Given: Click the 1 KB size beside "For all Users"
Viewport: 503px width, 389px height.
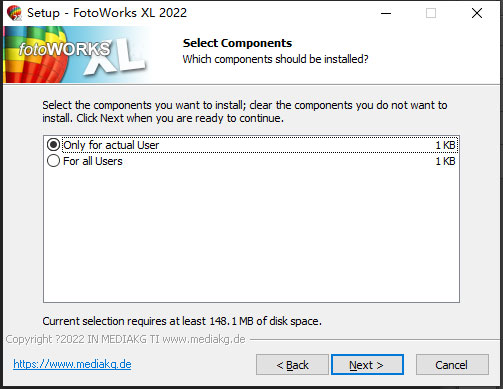Looking at the screenshot, I should click(x=445, y=161).
